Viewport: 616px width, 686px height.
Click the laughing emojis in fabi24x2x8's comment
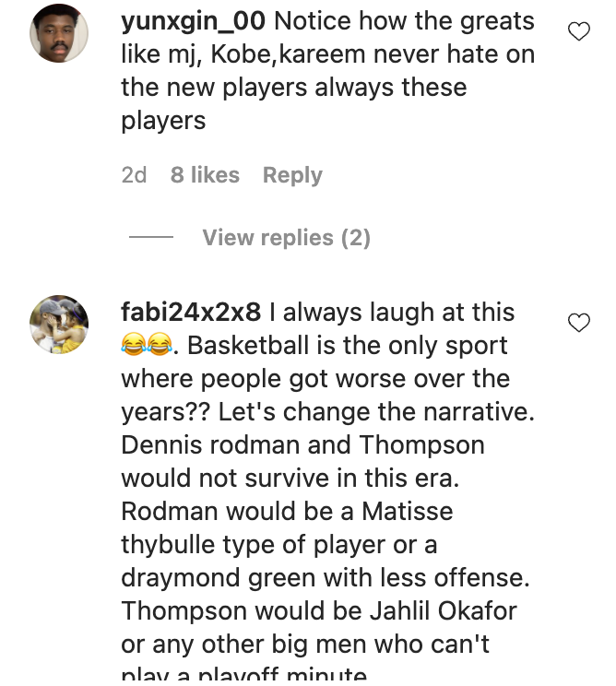click(x=147, y=346)
